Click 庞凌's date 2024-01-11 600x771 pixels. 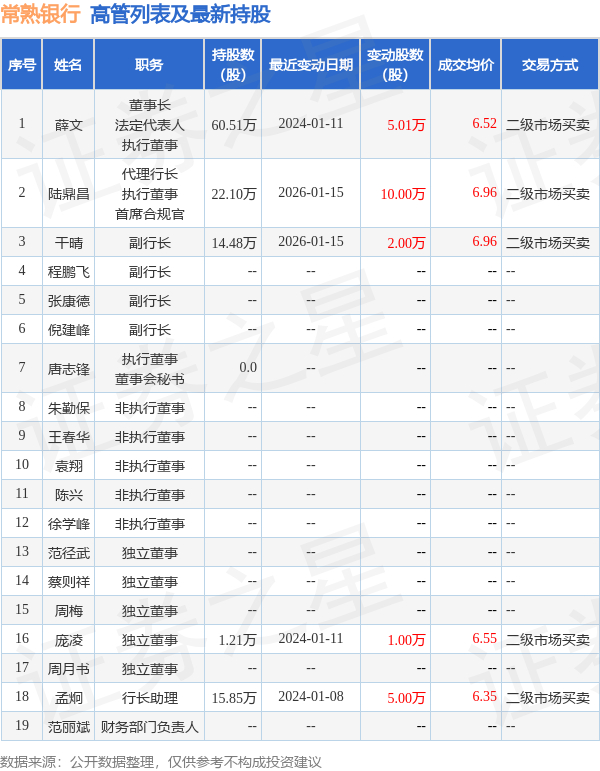[x=311, y=638]
